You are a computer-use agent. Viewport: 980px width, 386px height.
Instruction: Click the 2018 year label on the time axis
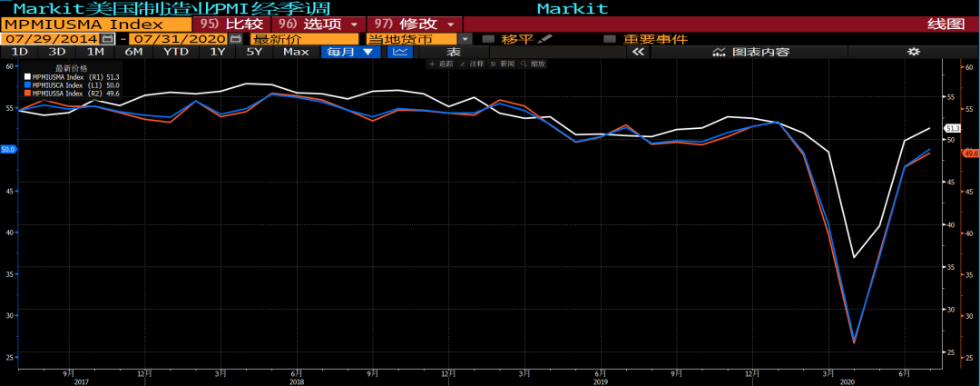point(297,381)
